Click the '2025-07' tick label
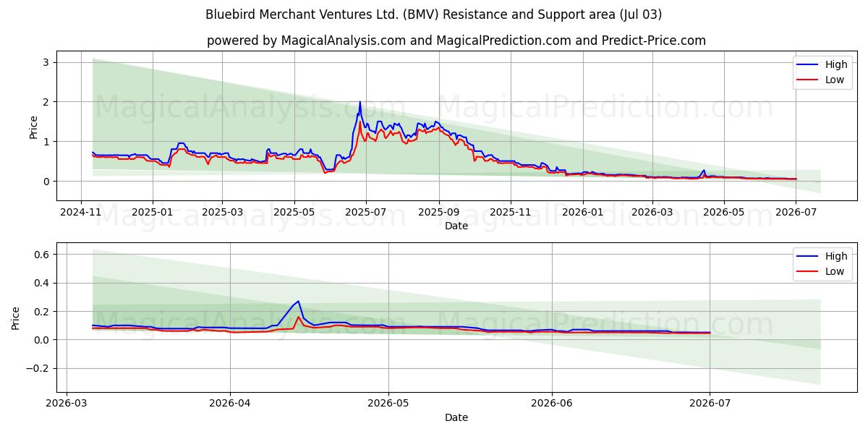Viewport: 868px width, 434px height. click(x=366, y=212)
